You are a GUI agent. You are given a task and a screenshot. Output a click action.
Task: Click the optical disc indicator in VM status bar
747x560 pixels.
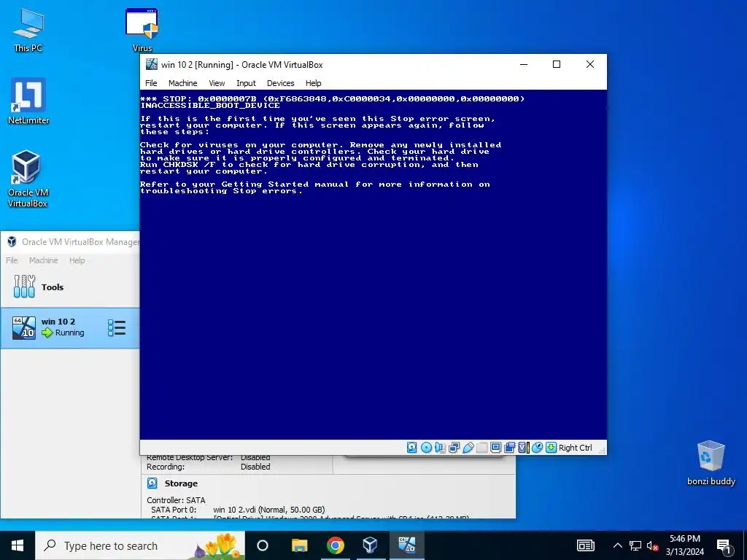tap(426, 448)
